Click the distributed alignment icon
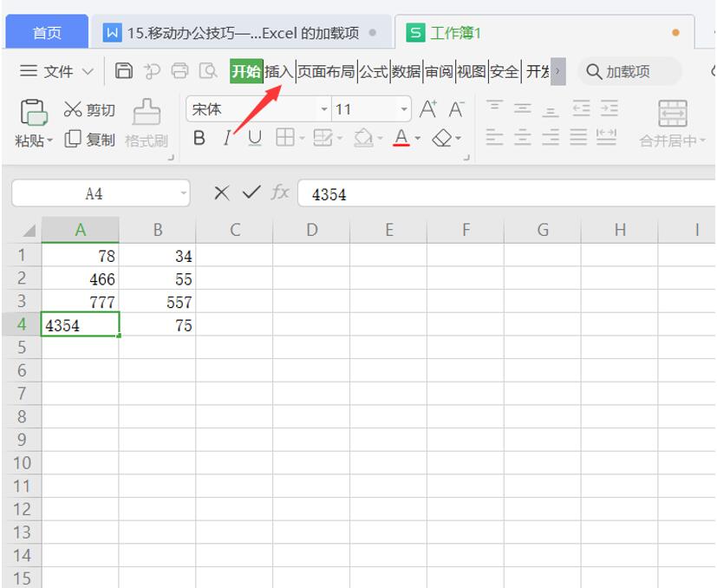The height and width of the screenshot is (588, 717). point(606,137)
